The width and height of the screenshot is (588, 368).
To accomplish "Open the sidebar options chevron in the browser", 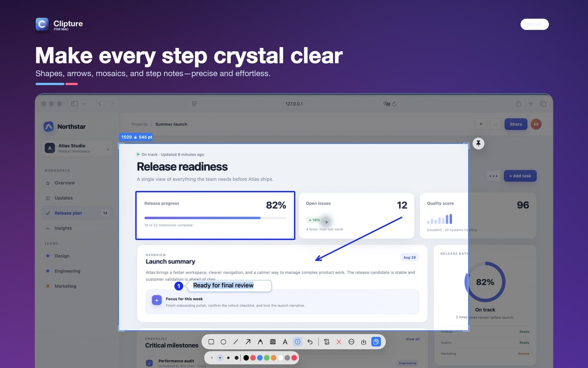I will pyautogui.click(x=85, y=104).
